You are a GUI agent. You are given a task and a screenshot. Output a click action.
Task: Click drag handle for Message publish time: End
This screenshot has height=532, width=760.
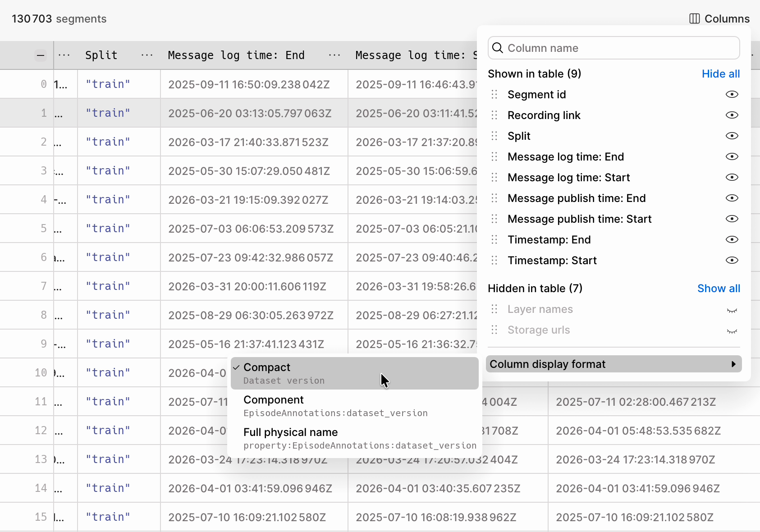click(x=494, y=198)
